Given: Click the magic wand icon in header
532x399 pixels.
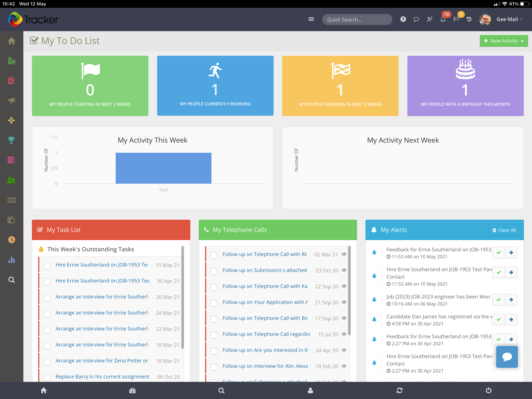Looking at the screenshot, I should 430,19.
